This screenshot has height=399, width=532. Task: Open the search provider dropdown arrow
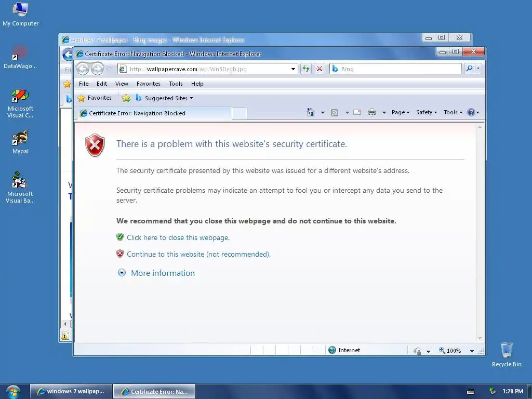pos(478,69)
